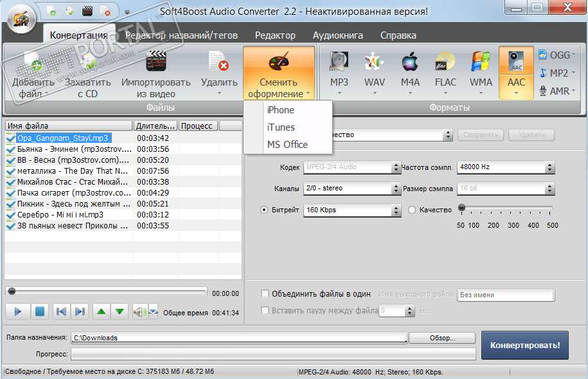
Task: Click quick-access add file icon
Action: tap(51, 11)
